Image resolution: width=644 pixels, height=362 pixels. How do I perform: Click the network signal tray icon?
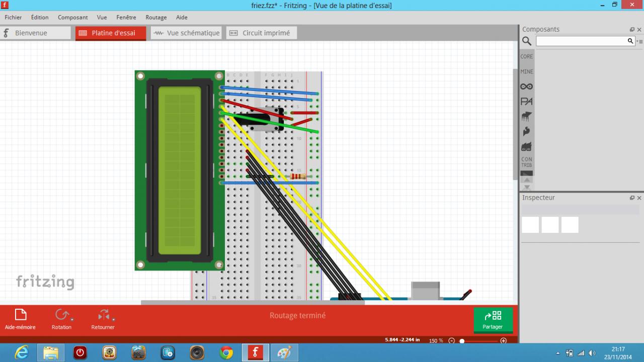point(581,353)
